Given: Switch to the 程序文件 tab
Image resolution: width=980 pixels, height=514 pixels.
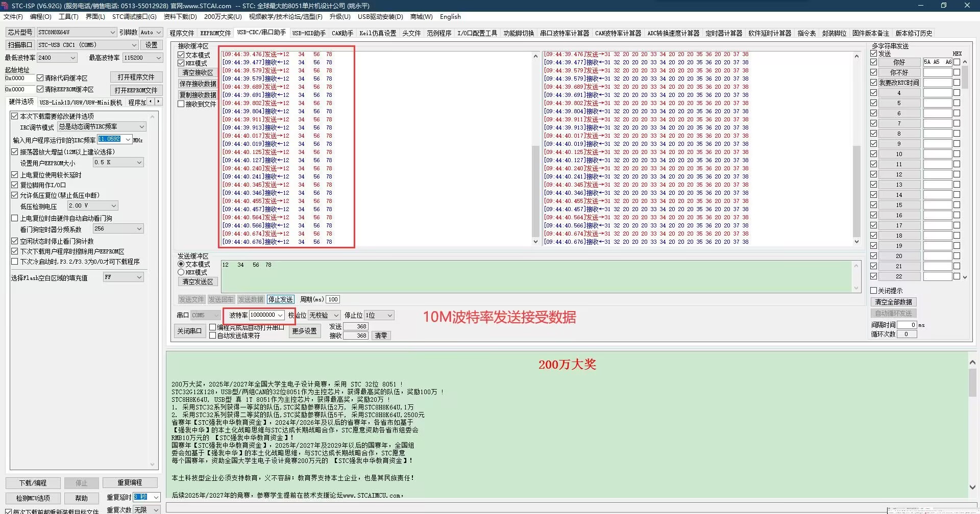Looking at the screenshot, I should click(182, 33).
